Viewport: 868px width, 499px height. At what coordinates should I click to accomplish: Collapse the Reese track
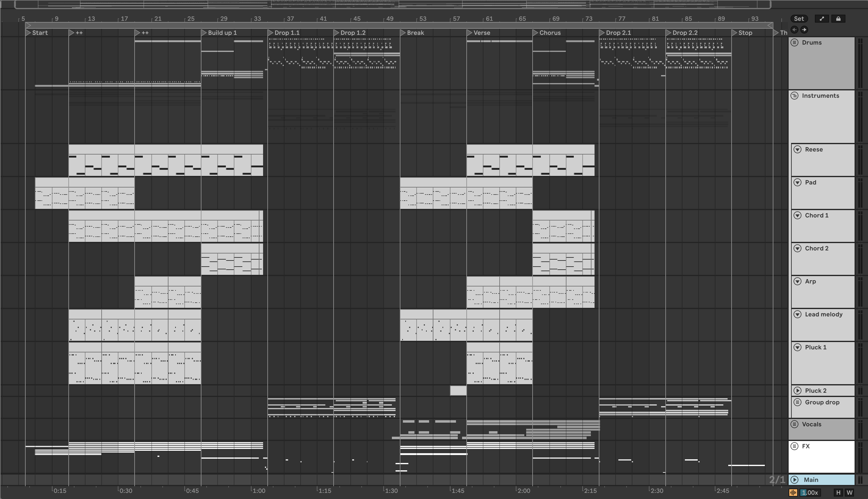click(797, 149)
